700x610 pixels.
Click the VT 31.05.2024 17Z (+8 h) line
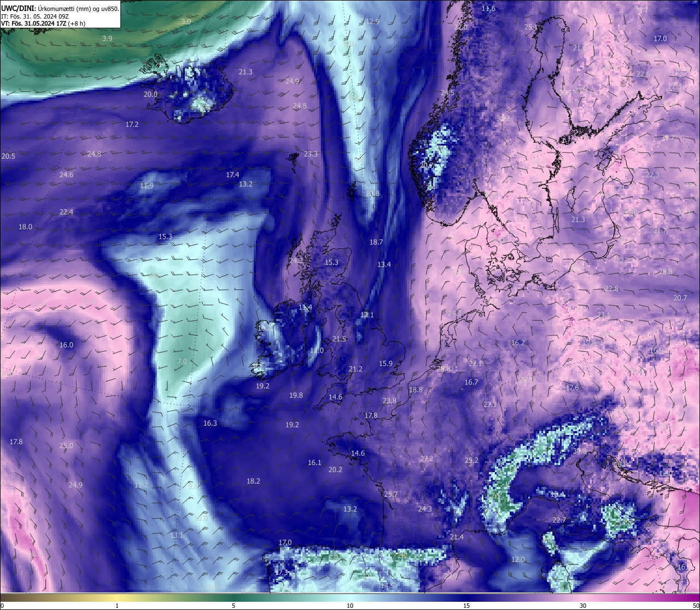(43, 24)
